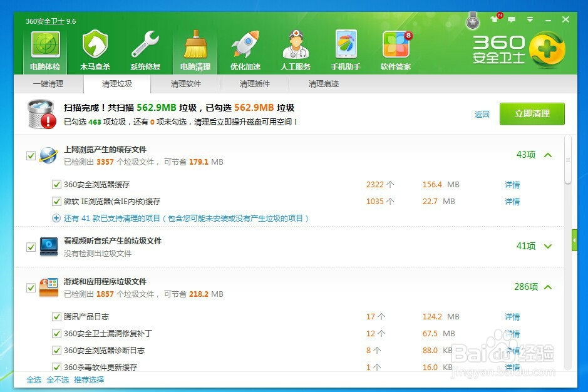Image resolution: width=588 pixels, height=392 pixels.
Task: Uncheck 360杀毒软件更新缓存 item
Action: 56,366
